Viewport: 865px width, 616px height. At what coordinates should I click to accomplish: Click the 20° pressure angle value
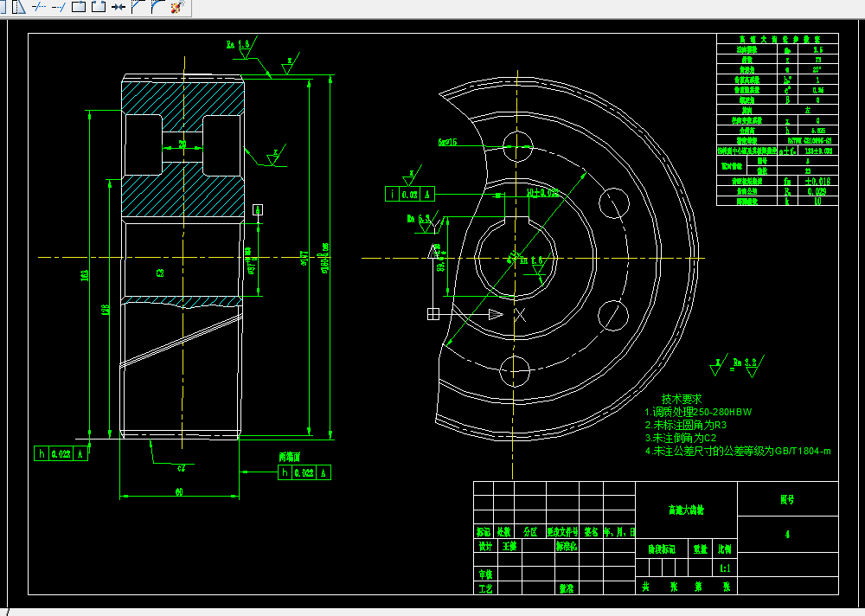point(817,70)
